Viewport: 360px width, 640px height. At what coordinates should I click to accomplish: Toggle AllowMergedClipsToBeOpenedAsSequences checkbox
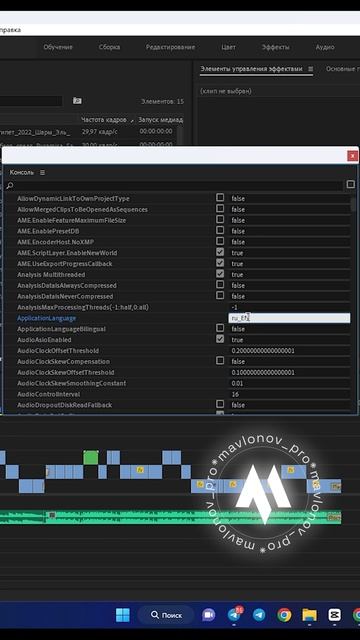[220, 209]
